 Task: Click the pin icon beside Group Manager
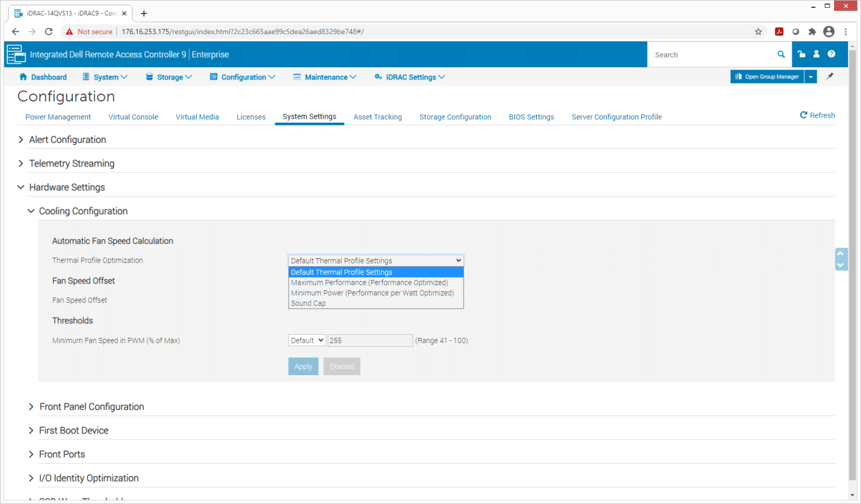click(x=830, y=76)
